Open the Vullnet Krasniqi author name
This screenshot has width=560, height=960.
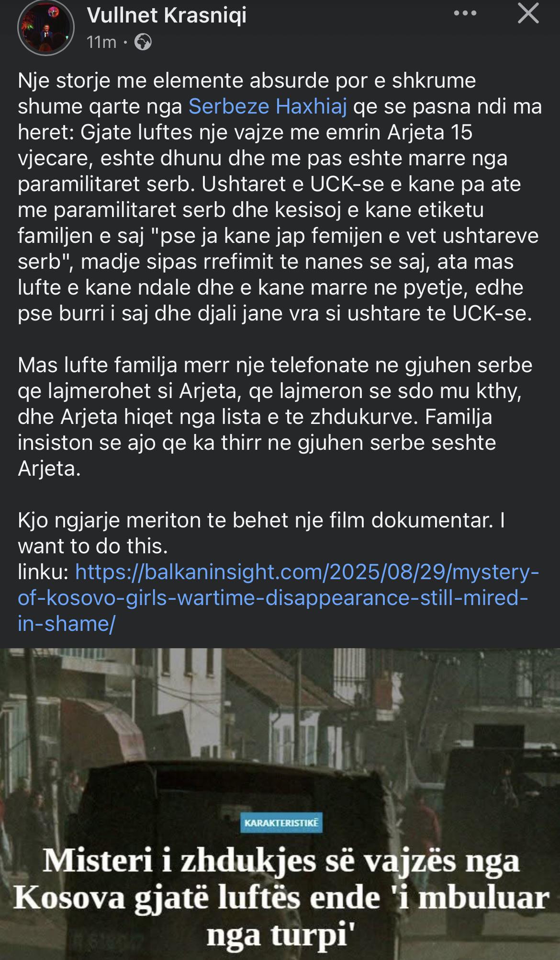click(167, 16)
